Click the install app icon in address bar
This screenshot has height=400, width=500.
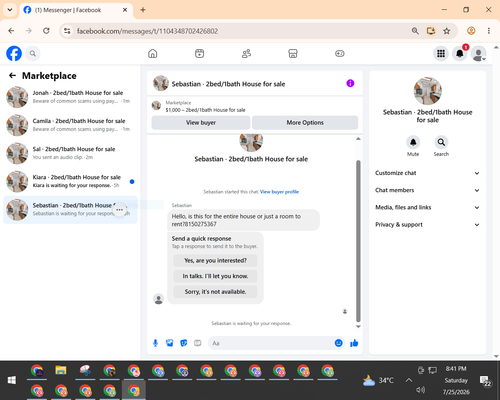[431, 31]
